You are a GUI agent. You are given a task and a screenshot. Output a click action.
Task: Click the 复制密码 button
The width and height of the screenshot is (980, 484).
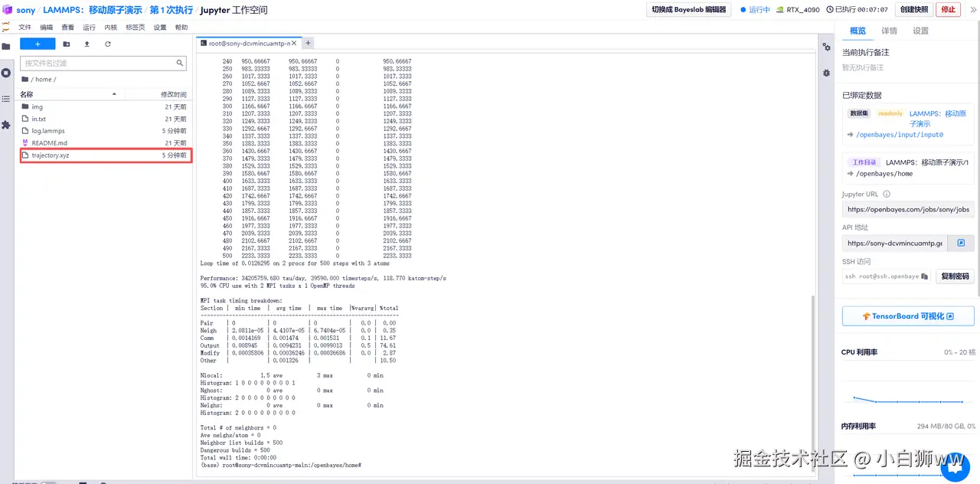(x=955, y=276)
